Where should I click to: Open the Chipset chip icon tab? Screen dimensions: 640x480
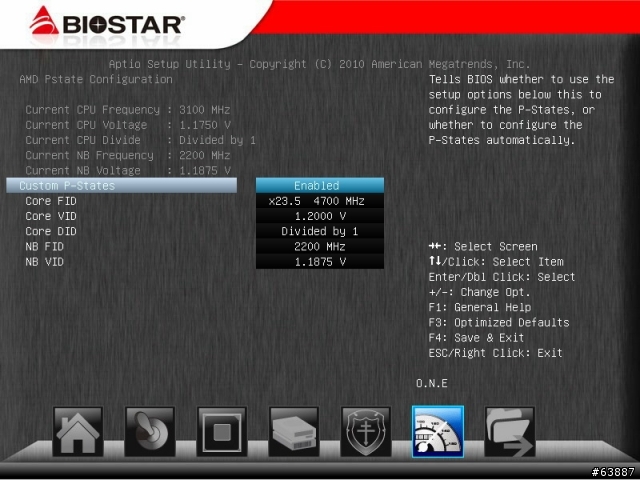222,431
